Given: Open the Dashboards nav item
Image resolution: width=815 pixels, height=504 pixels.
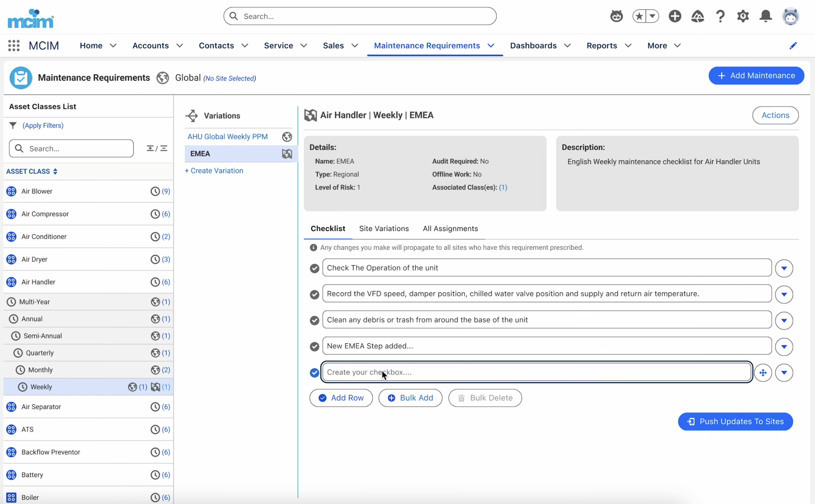Looking at the screenshot, I should pyautogui.click(x=533, y=46).
